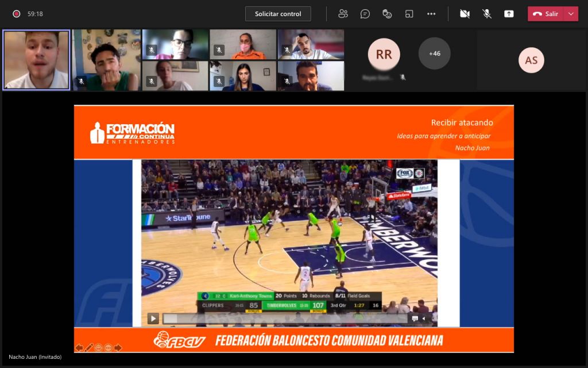Open the participants panel icon
Viewport: 588px width, 368px height.
click(343, 14)
